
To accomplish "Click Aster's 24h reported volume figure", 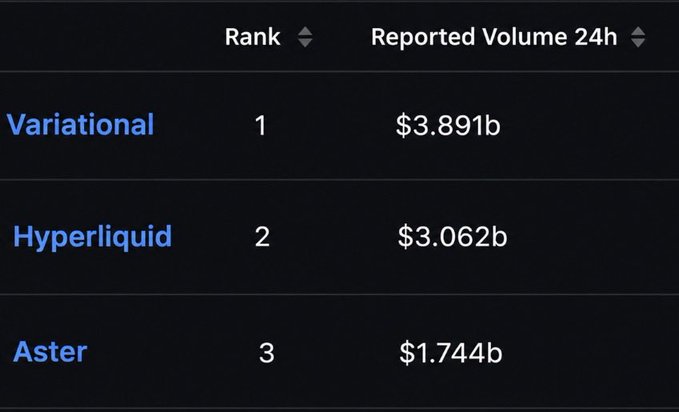I will [x=451, y=353].
